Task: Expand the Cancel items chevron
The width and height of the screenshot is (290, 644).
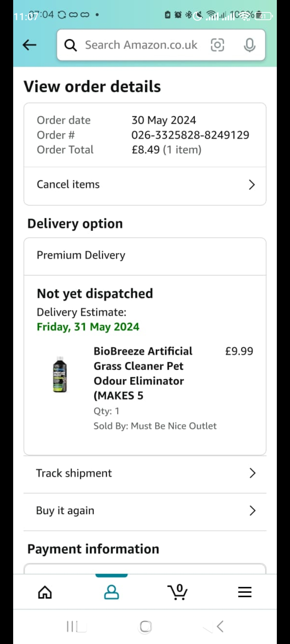Action: pyautogui.click(x=252, y=185)
